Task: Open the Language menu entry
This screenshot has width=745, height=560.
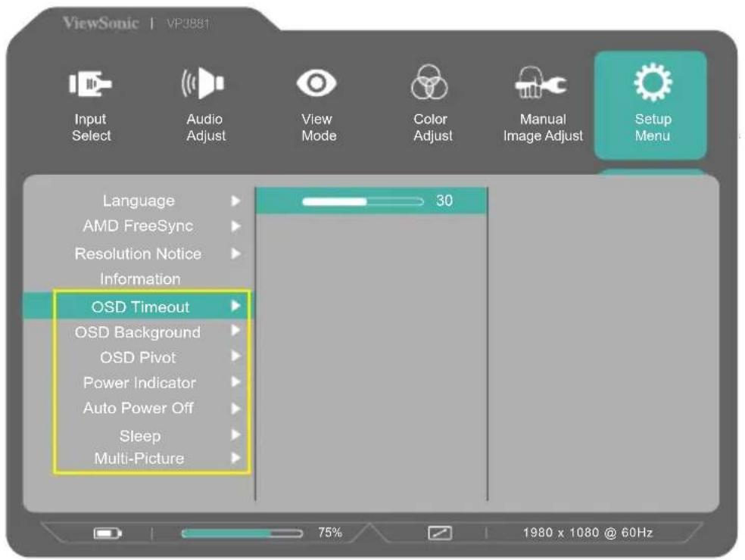Action: pos(139,201)
